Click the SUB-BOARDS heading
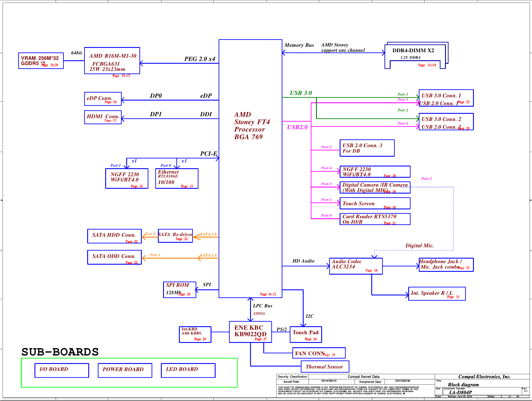The image size is (532, 401). point(60,352)
